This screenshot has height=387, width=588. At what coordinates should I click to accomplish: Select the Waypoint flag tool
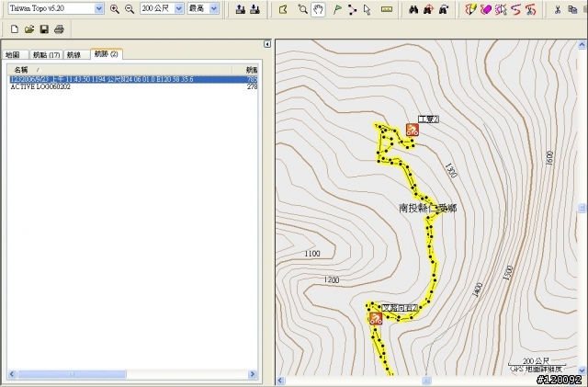click(336, 9)
